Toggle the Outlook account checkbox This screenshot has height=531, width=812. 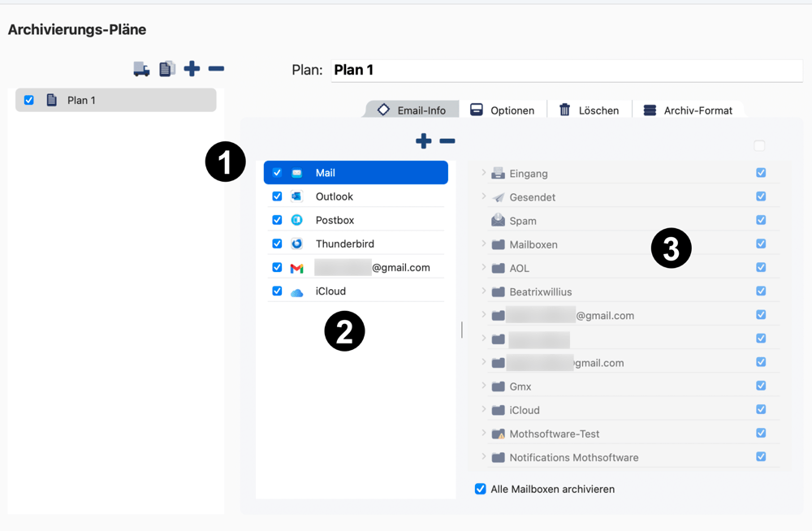point(277,196)
